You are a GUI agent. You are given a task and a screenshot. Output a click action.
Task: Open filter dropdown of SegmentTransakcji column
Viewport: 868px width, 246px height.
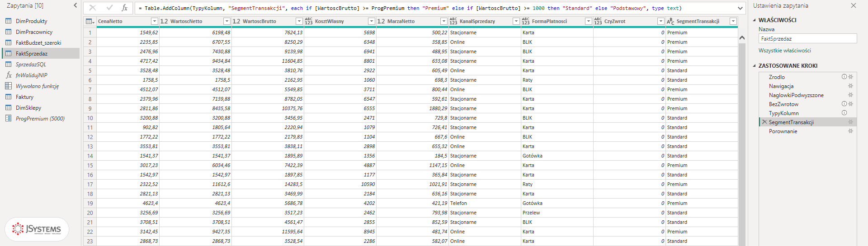click(x=733, y=21)
